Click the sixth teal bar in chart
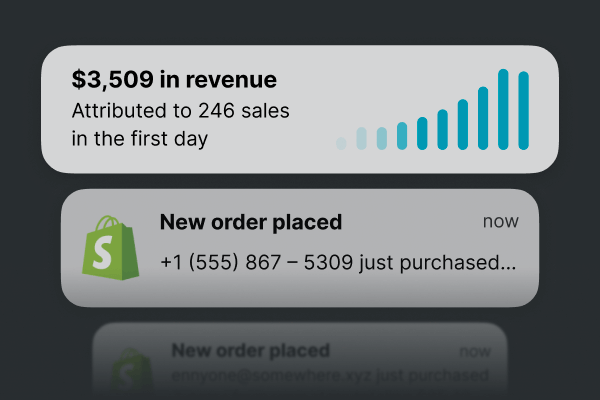This screenshot has height=400, width=600. pos(442,130)
